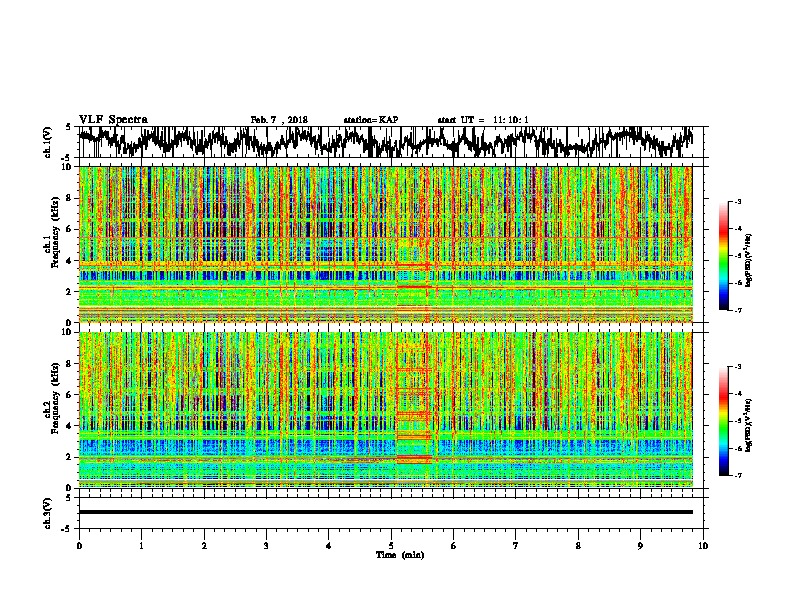This screenshot has height=612, width=792.
Task: Click the "Time (min)" x-axis label
Action: tap(400, 555)
